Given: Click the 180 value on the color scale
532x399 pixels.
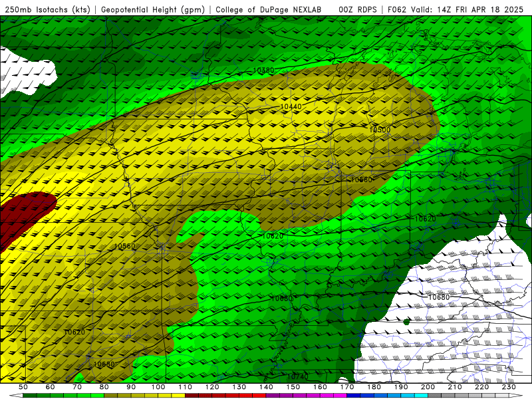Looking at the screenshot, I should click(x=374, y=387).
